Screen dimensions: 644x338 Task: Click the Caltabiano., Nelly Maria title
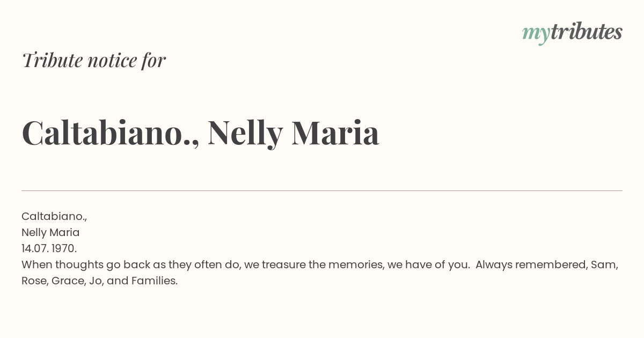point(200,133)
